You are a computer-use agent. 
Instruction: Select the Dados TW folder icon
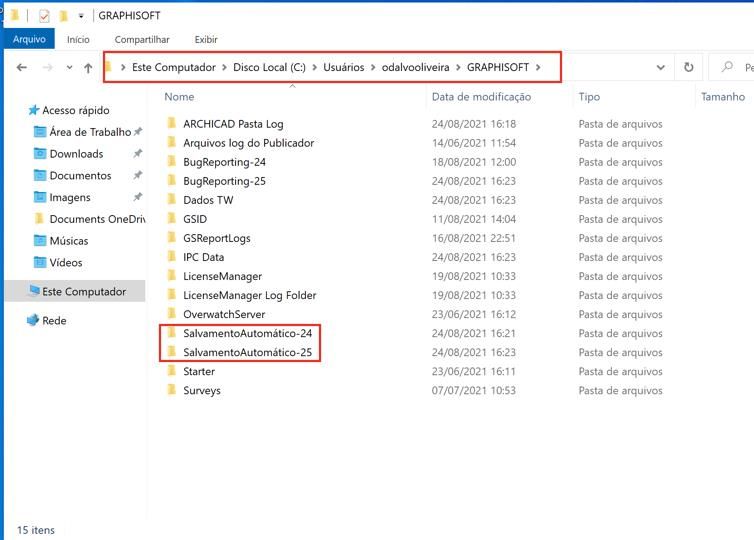(x=172, y=199)
